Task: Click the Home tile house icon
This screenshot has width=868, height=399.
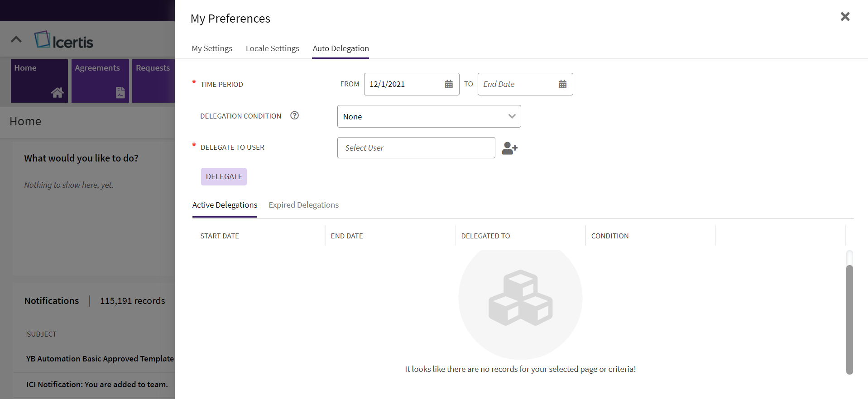Action: pos(57,93)
